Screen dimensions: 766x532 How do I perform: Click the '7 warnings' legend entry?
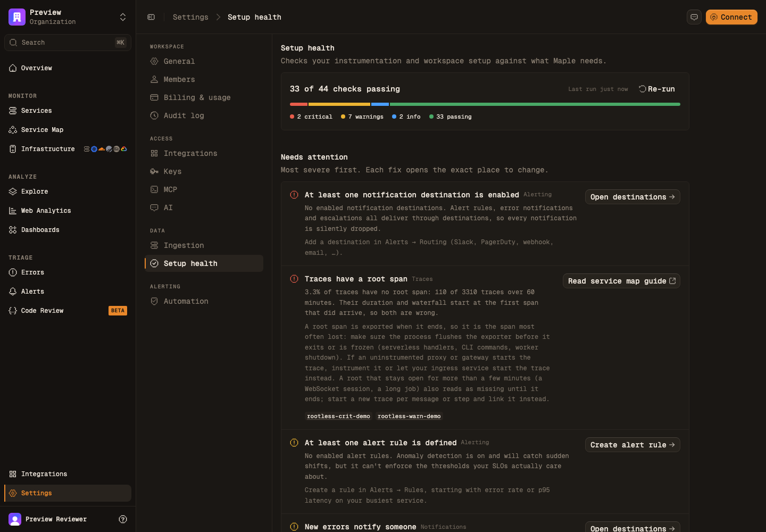click(362, 117)
